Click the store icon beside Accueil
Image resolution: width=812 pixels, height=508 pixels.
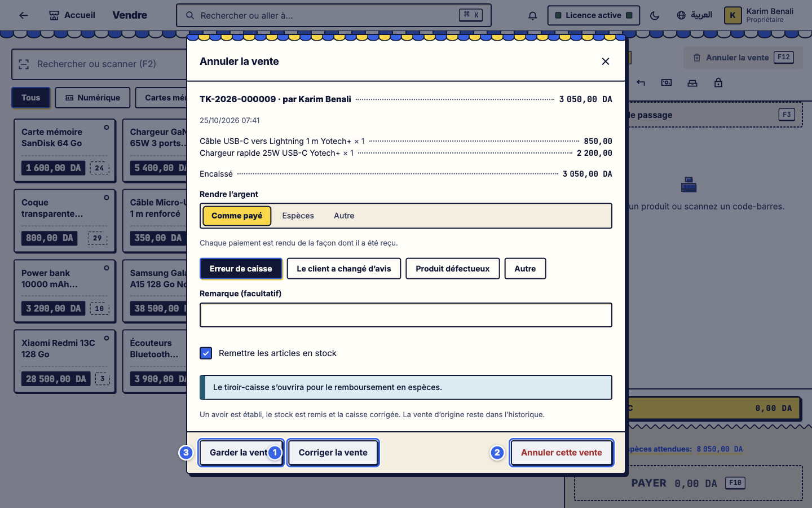click(54, 15)
